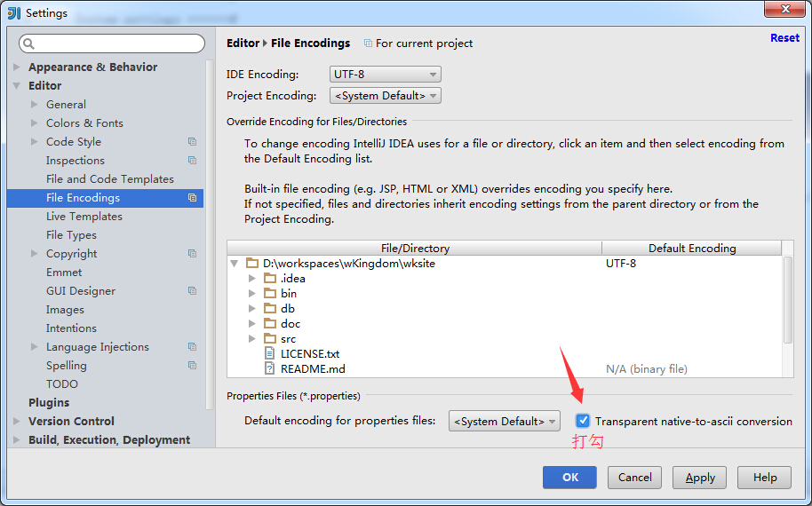Collapse the wksite root directory node
Viewport: 812px width, 506px height.
click(x=235, y=264)
